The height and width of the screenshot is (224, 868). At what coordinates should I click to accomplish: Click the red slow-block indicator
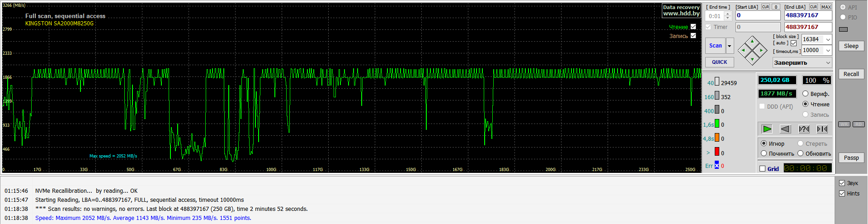coord(717,152)
